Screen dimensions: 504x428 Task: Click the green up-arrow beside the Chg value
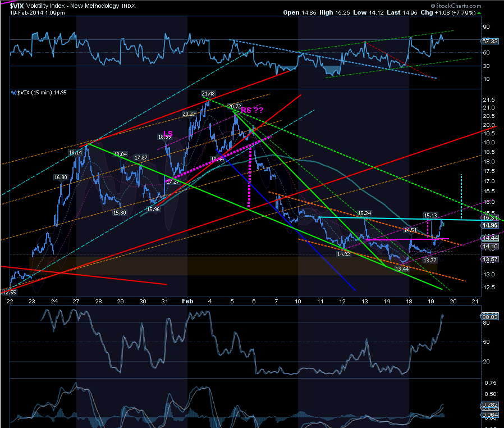[479, 13]
